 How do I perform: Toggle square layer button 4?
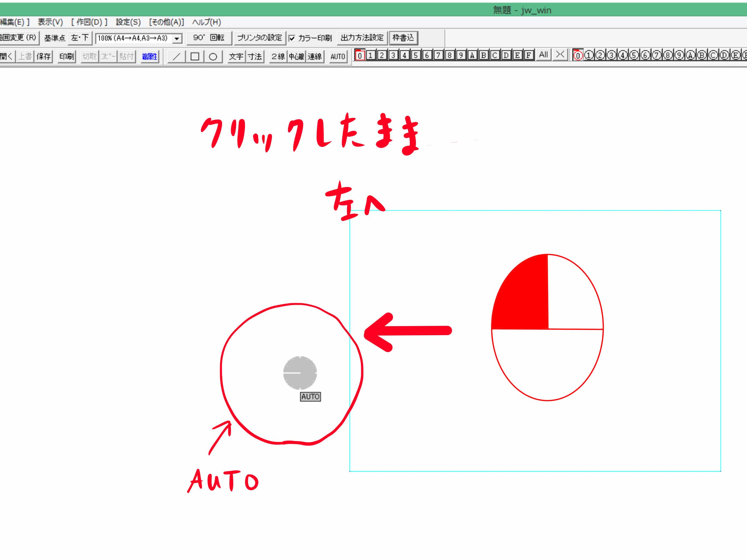pos(405,56)
